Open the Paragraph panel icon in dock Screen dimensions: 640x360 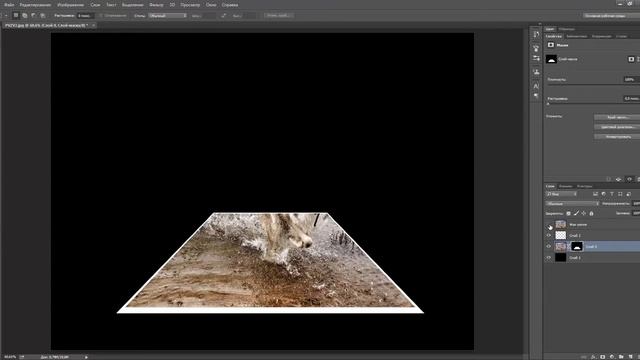(x=536, y=96)
